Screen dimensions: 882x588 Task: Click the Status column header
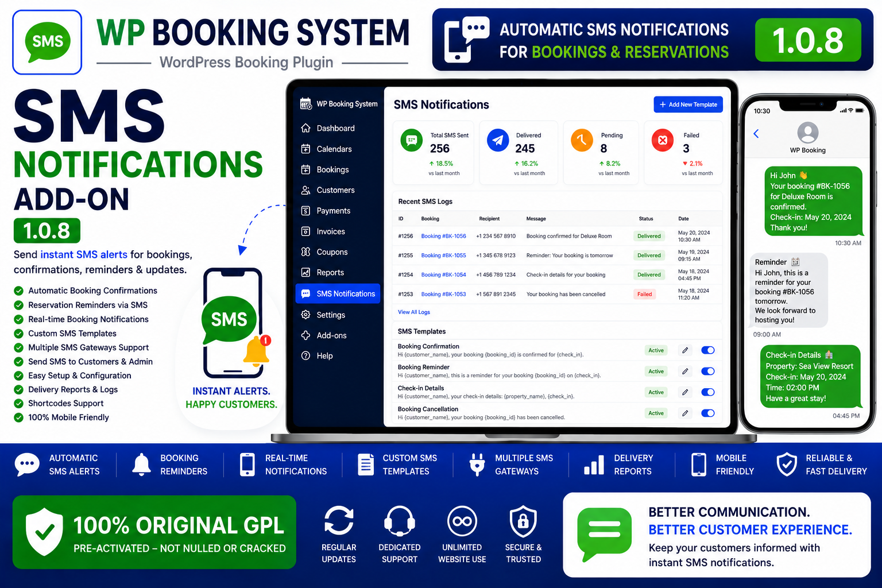646,219
